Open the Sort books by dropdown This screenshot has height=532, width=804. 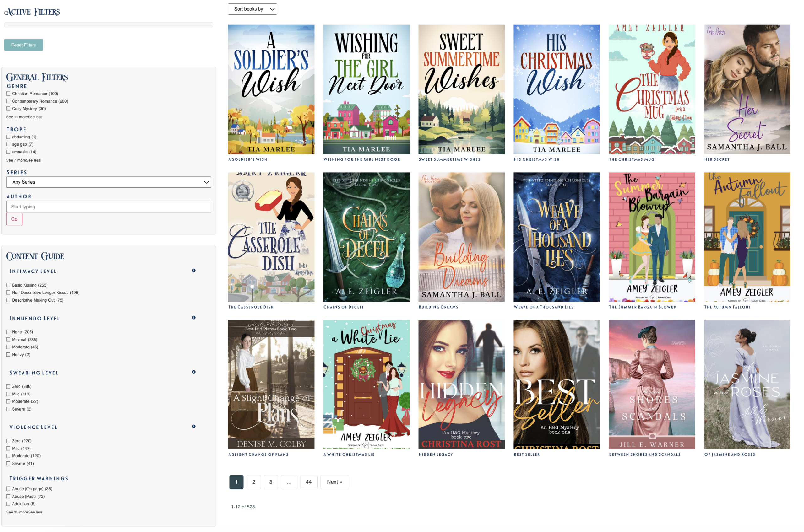[x=252, y=9]
